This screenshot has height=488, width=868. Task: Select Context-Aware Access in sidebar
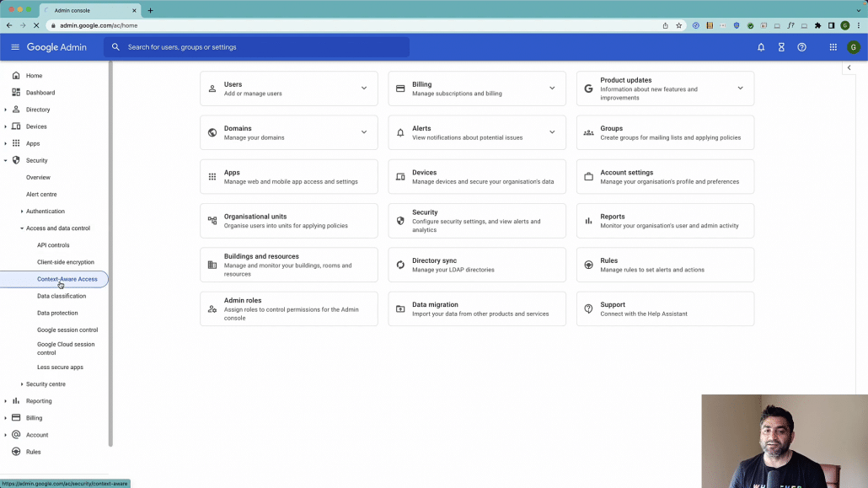click(x=54, y=279)
